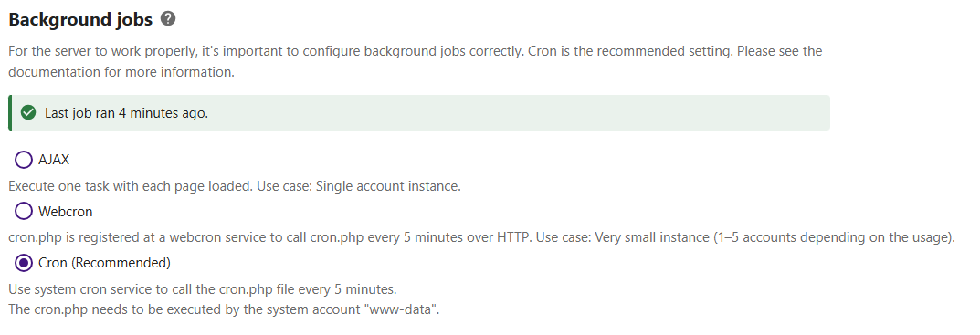Click the green checkmark status icon
980x335 pixels.
point(27,113)
